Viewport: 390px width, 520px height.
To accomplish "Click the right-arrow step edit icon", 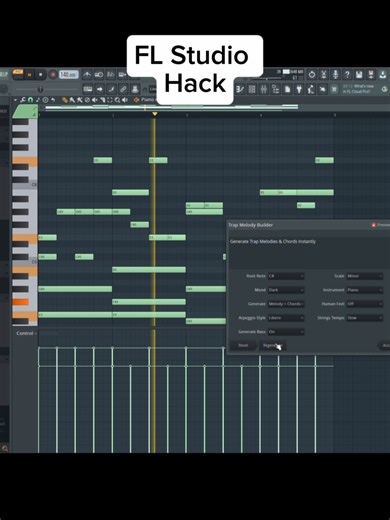I will [100, 89].
